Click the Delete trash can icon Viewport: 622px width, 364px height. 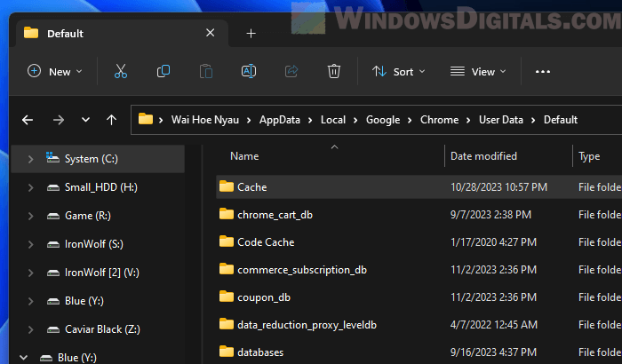tap(333, 71)
